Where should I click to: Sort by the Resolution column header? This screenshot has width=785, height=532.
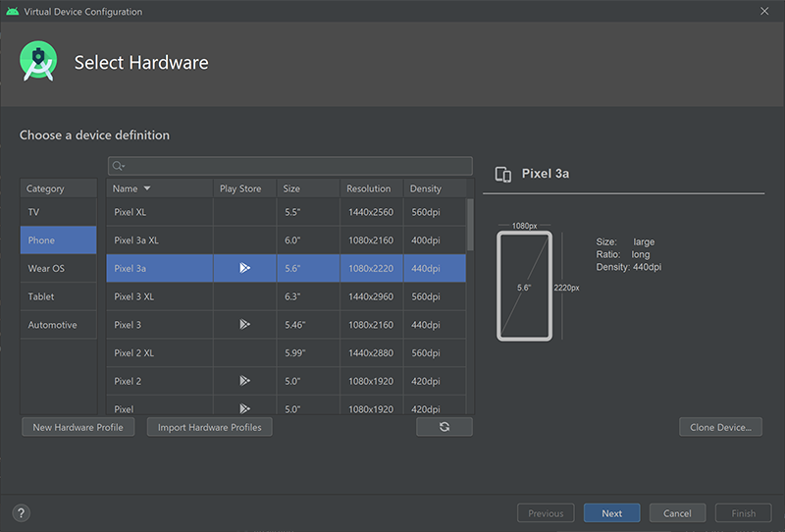tap(372, 188)
